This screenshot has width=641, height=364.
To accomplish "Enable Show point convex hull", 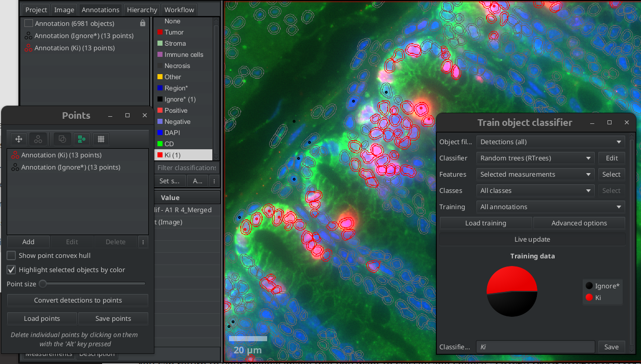I will (11, 255).
